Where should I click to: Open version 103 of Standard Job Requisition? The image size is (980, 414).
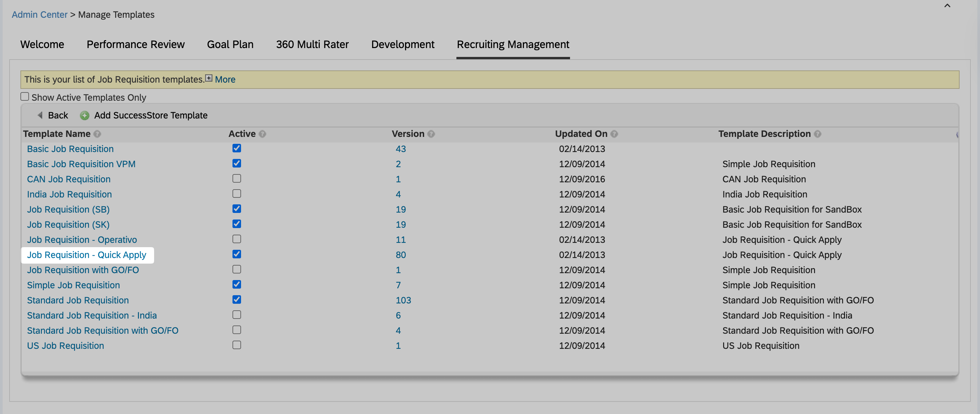(403, 300)
